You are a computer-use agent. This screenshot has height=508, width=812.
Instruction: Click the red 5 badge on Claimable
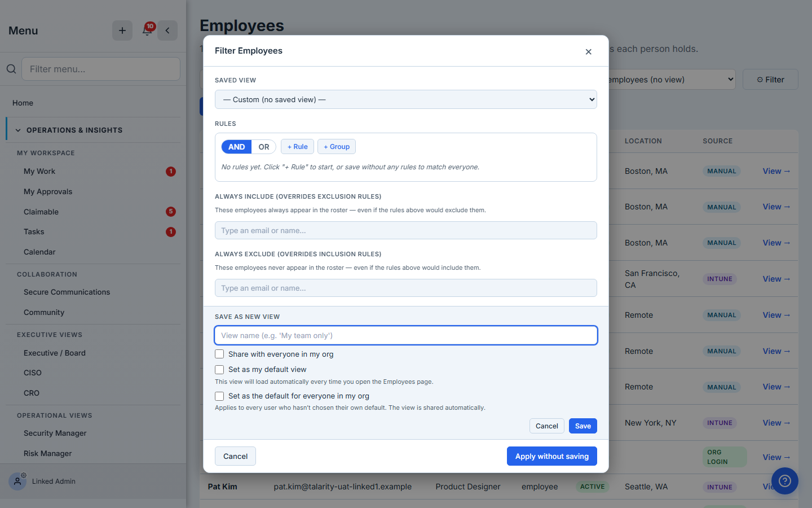click(x=171, y=212)
